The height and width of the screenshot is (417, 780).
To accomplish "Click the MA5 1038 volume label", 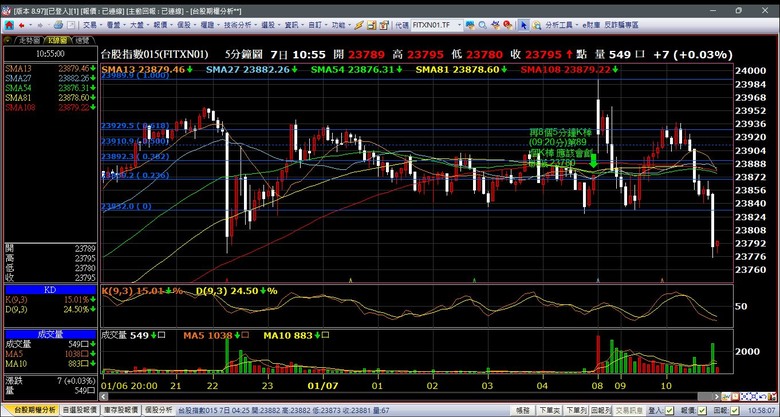I will 216,336.
